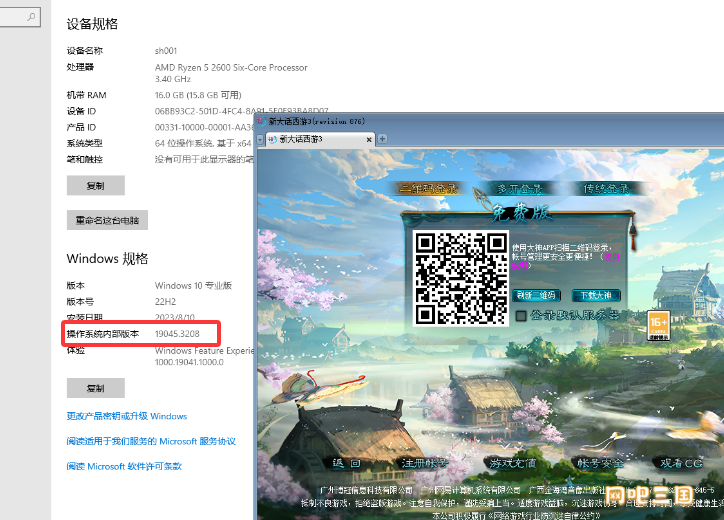The image size is (724, 520).
Task: Click the Windows 规格 heading
Action: pyautogui.click(x=107, y=258)
